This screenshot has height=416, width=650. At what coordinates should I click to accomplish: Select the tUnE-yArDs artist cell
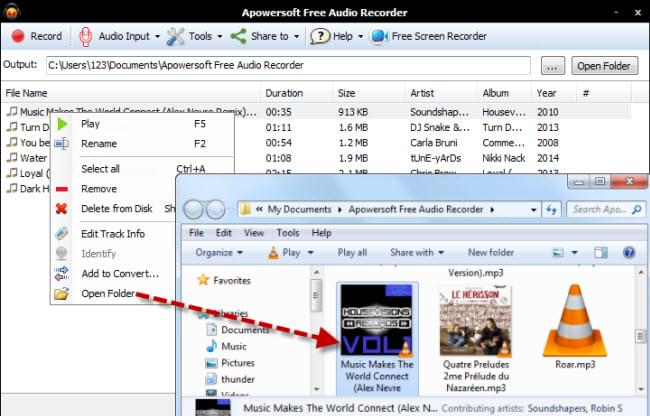tap(435, 158)
